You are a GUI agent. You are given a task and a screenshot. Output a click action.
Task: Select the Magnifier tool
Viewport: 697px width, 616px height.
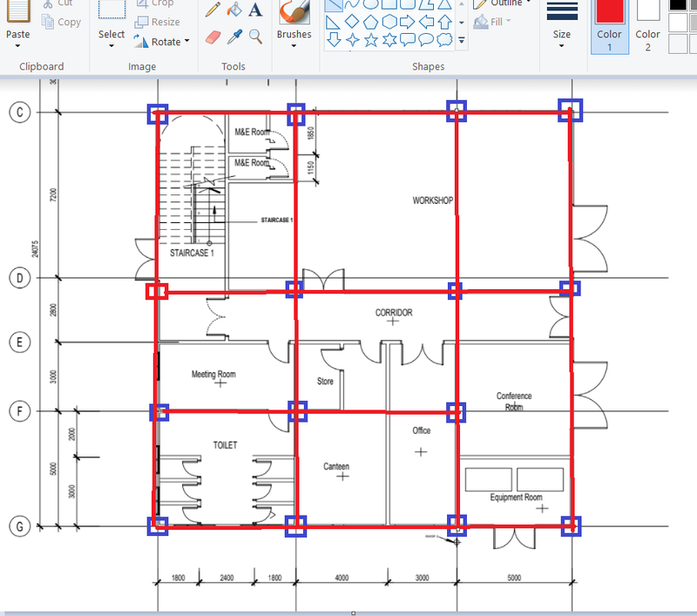pos(254,37)
